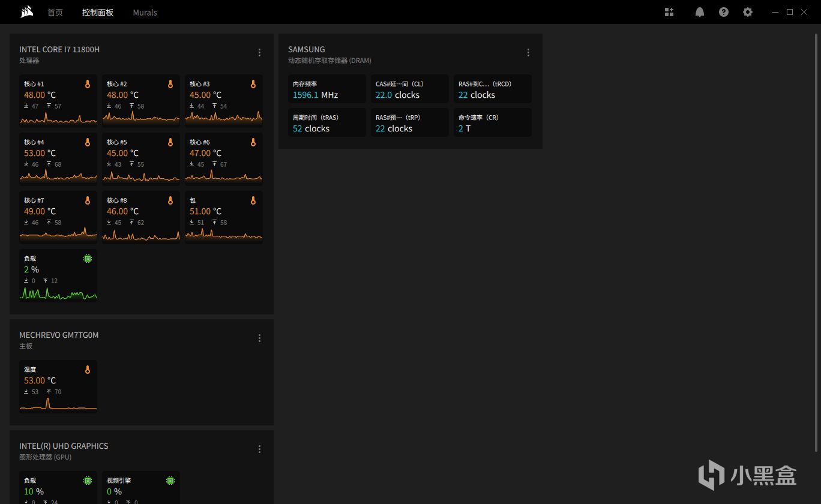Click the thermometer icon on 核心 #2 card
The height and width of the screenshot is (504, 821).
point(170,84)
